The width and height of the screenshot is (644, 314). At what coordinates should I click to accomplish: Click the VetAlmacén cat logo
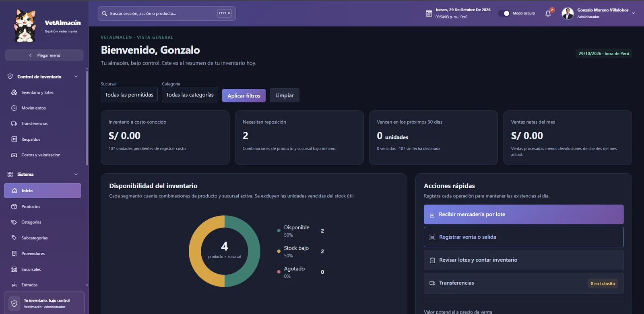[x=25, y=26]
